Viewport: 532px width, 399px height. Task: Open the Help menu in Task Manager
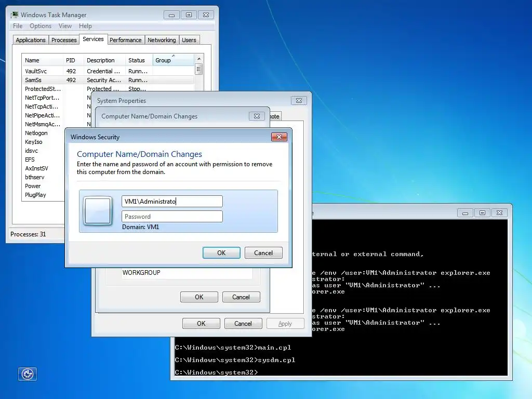click(x=86, y=26)
